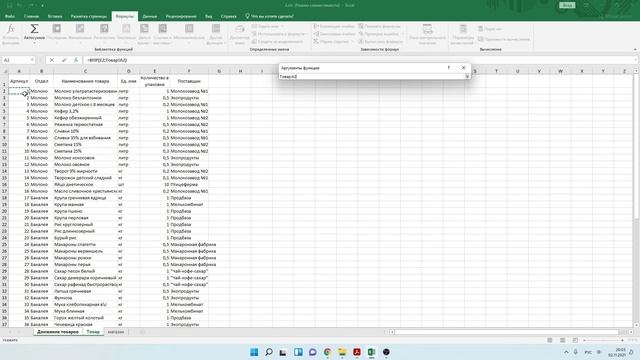Click the Tell Me search box
Image resolution: width=640 pixels, height=360 pixels.
269,16
